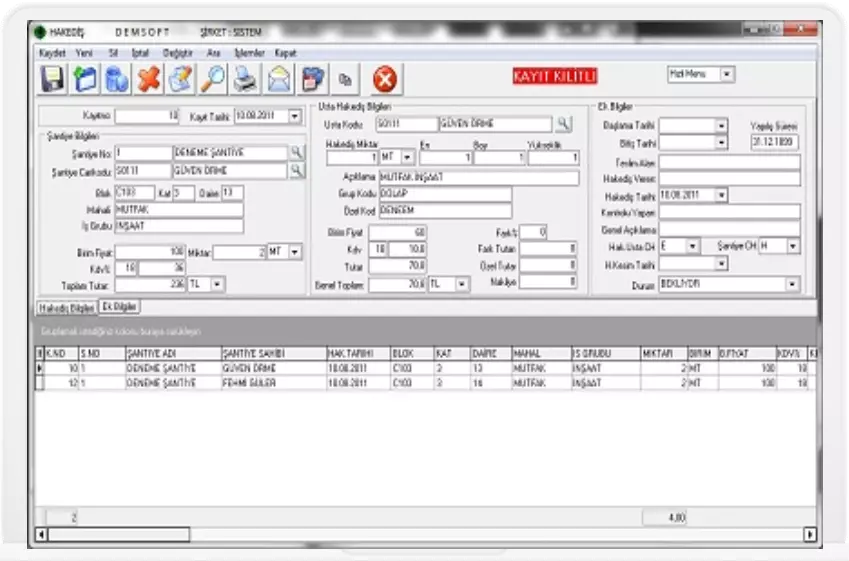Click into the Genel Açıklama input field
Viewport: 849px width, 561px height.
point(729,229)
